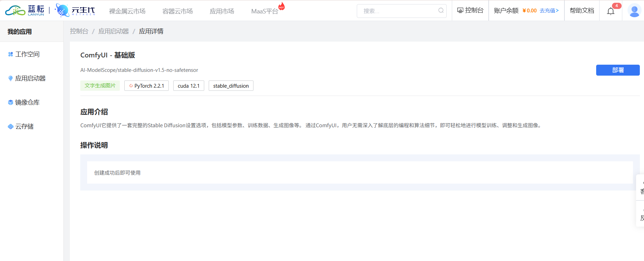Click the AI-ModelScope model path text

tap(139, 70)
